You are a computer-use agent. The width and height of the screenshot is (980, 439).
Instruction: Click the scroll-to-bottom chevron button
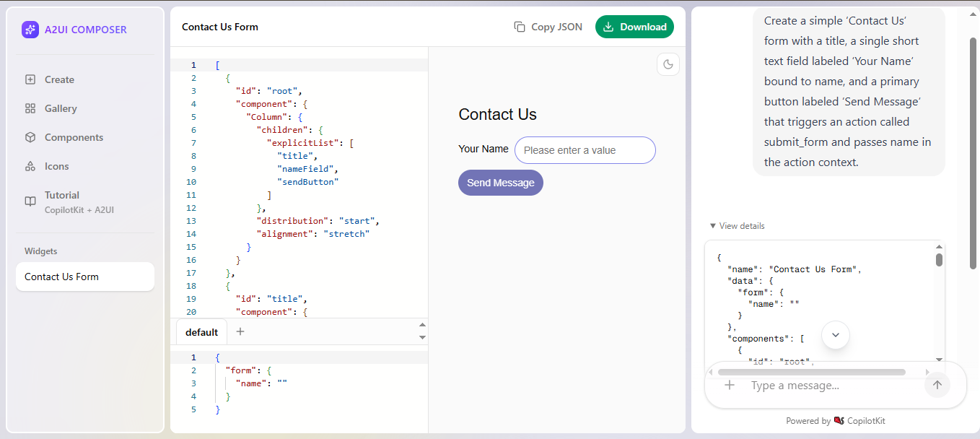[836, 335]
